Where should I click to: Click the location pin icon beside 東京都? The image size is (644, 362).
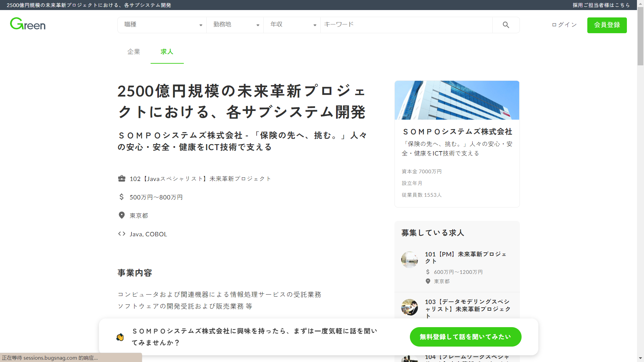(122, 215)
